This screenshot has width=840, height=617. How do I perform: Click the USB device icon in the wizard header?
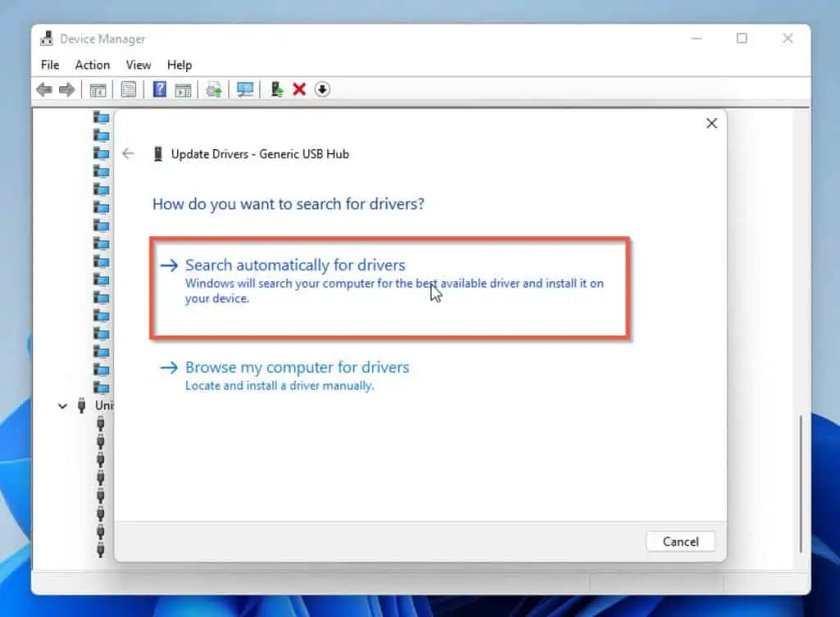(x=160, y=153)
